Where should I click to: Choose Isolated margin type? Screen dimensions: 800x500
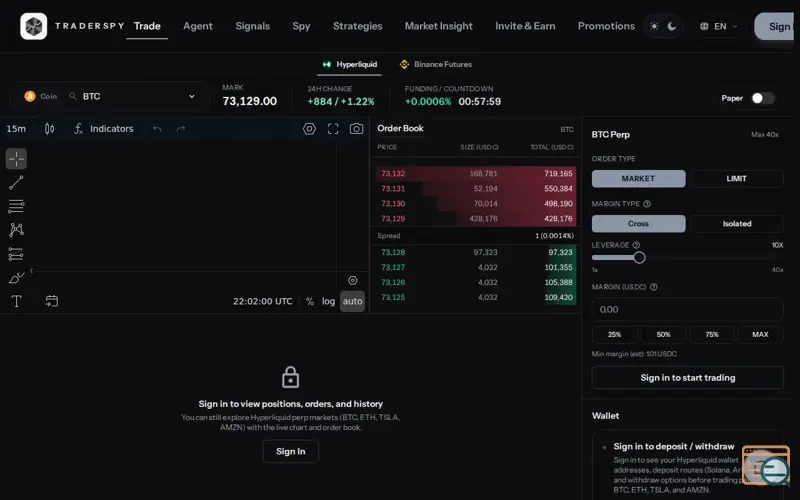pyautogui.click(x=737, y=223)
